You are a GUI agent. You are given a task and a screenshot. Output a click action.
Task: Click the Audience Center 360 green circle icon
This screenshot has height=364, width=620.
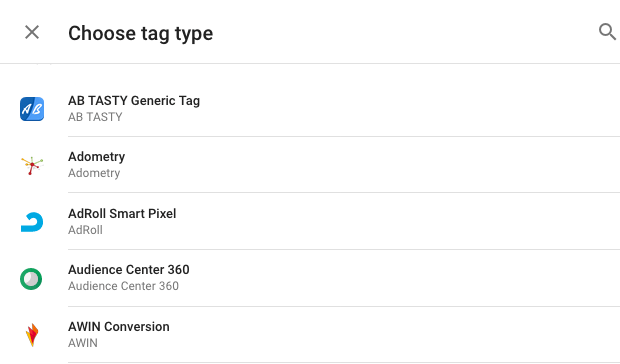point(31,279)
